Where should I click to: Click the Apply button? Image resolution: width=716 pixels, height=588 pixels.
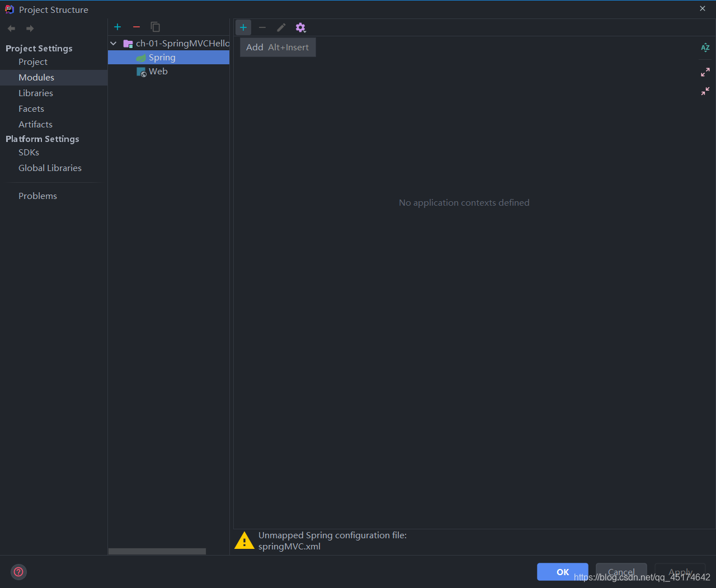coord(680,572)
